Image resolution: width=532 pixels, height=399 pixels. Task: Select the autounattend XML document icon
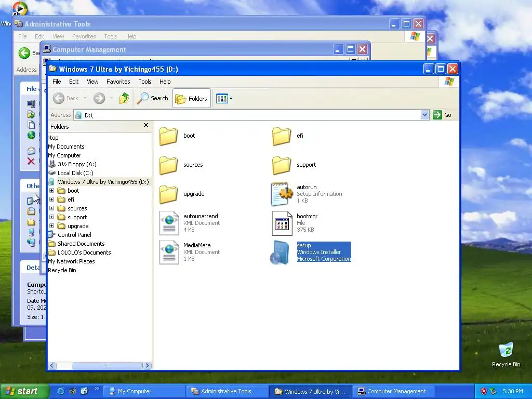point(169,223)
